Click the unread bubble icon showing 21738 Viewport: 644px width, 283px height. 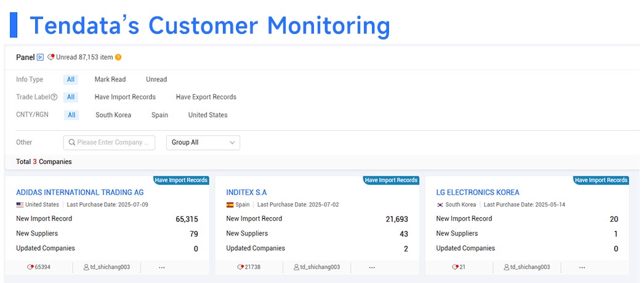(x=240, y=267)
